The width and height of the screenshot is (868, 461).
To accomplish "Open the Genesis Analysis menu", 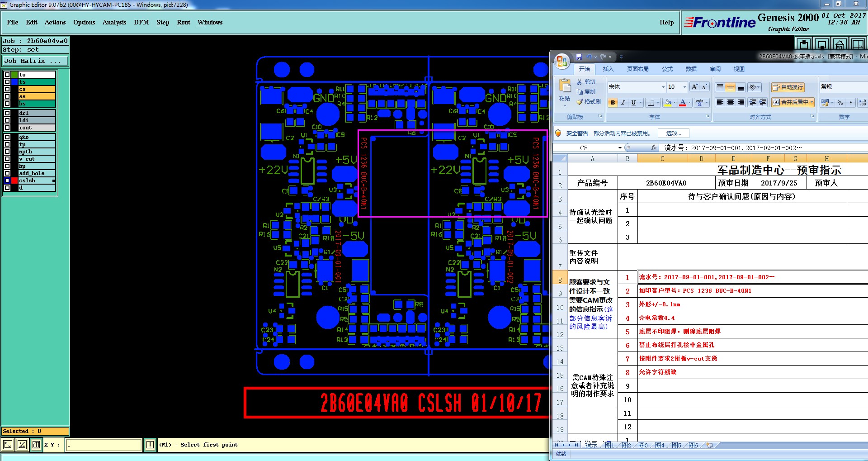I will (x=114, y=22).
